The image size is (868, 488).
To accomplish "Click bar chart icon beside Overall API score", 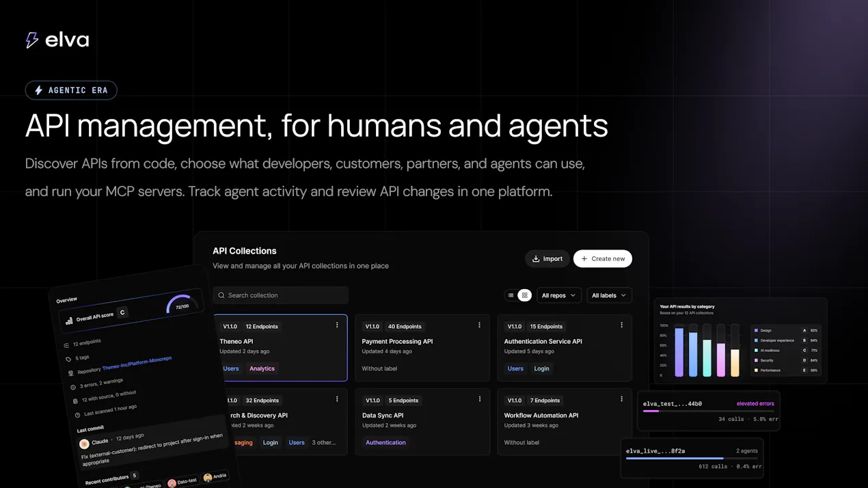I will click(x=69, y=320).
